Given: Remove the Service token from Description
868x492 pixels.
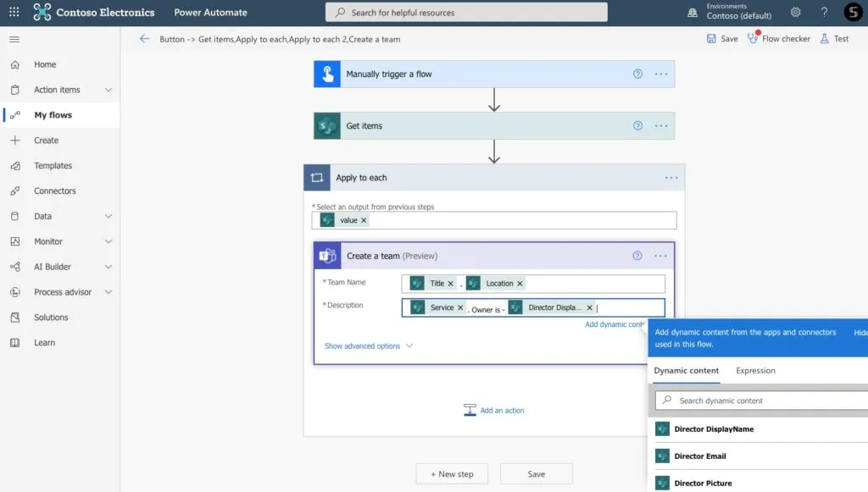Looking at the screenshot, I should (460, 307).
